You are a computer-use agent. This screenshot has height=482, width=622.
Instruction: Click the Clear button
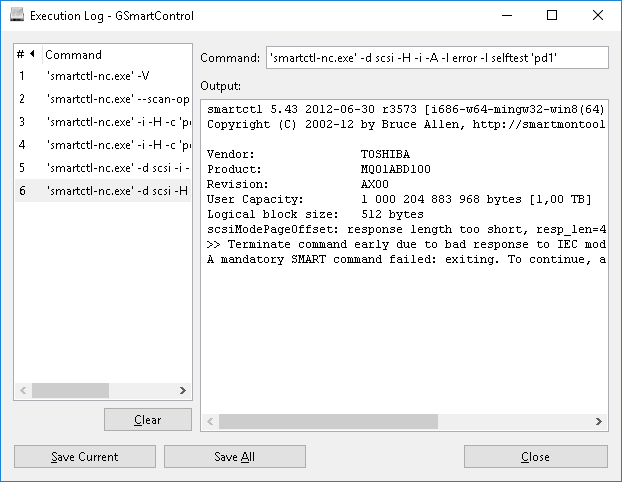[x=148, y=419]
